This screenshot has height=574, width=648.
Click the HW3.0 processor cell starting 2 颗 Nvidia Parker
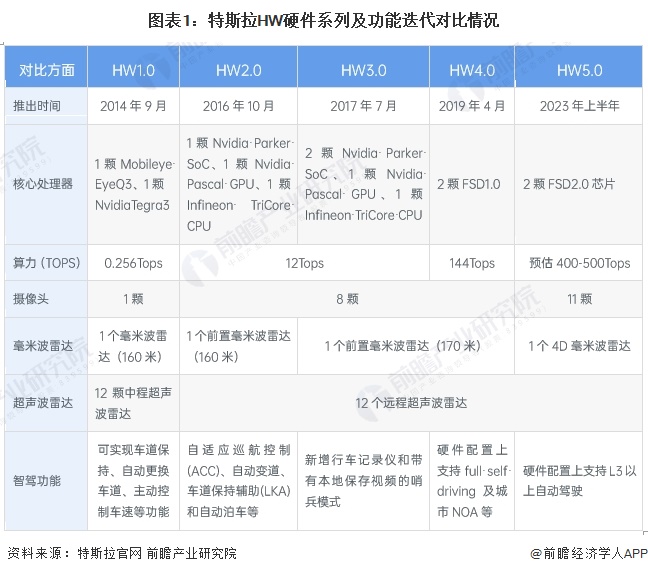click(x=363, y=184)
